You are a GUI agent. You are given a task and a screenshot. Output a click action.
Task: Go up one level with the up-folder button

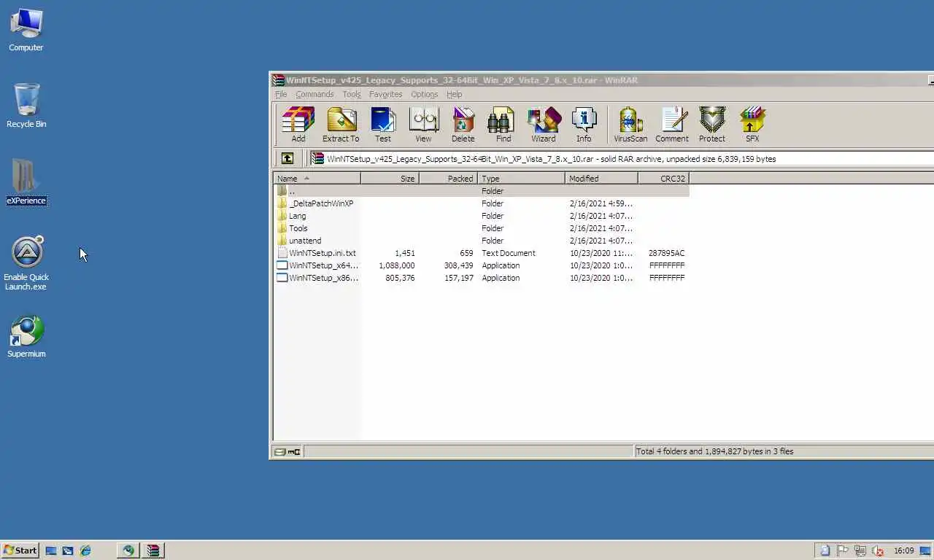point(287,158)
